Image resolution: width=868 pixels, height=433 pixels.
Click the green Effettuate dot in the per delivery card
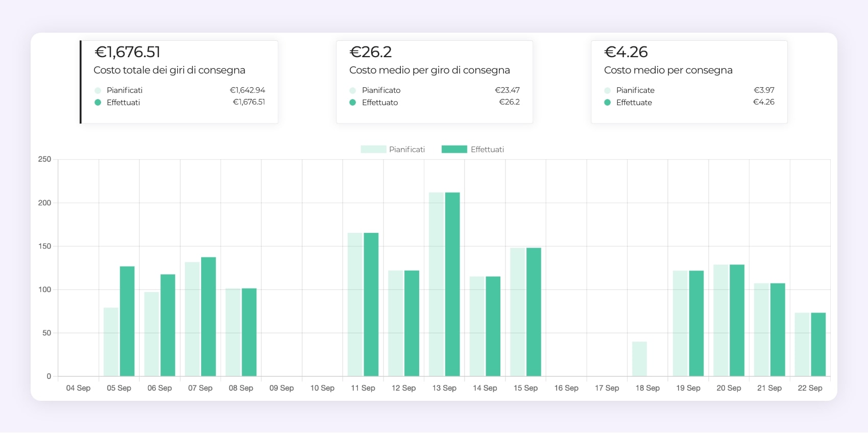pyautogui.click(x=608, y=103)
